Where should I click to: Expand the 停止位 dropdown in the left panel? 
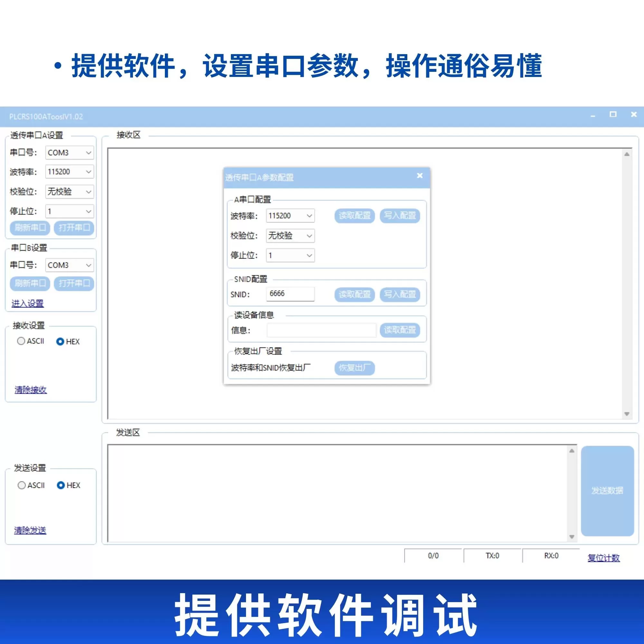point(69,211)
